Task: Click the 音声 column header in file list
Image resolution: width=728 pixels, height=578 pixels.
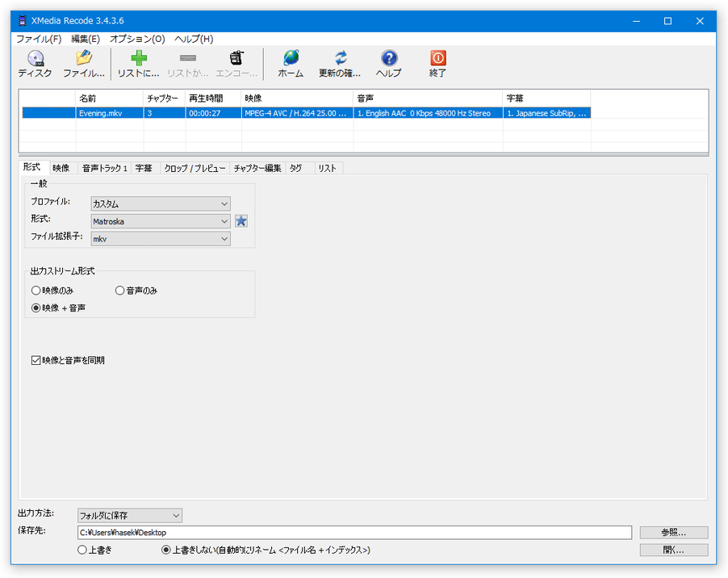Action: point(428,98)
